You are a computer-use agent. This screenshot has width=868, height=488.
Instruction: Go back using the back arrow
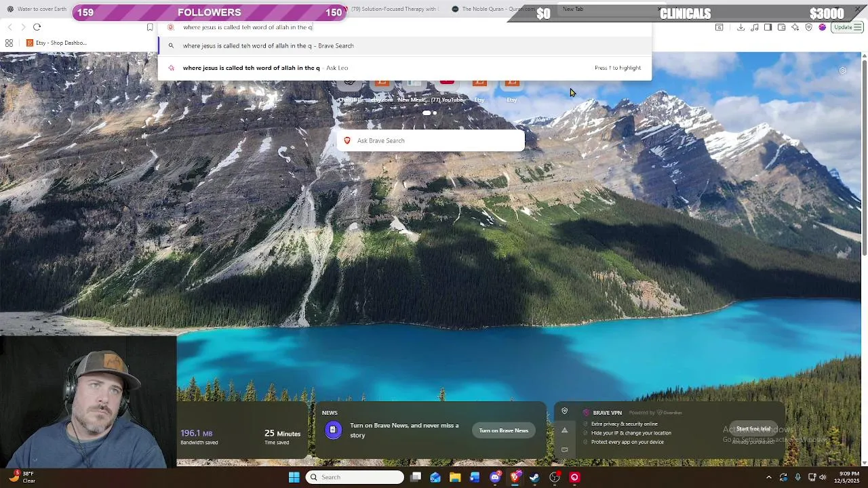(9, 27)
